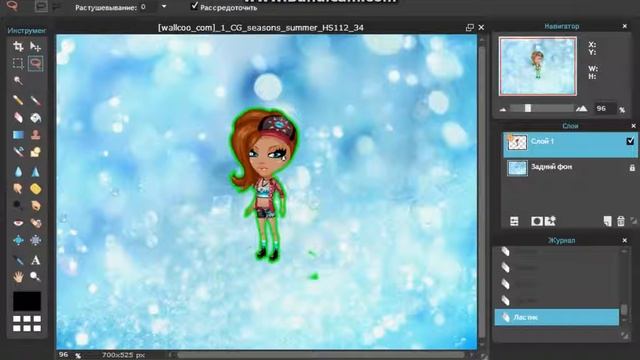Select the Crop tool
Image resolution: width=640 pixels, height=360 pixels.
[x=18, y=46]
